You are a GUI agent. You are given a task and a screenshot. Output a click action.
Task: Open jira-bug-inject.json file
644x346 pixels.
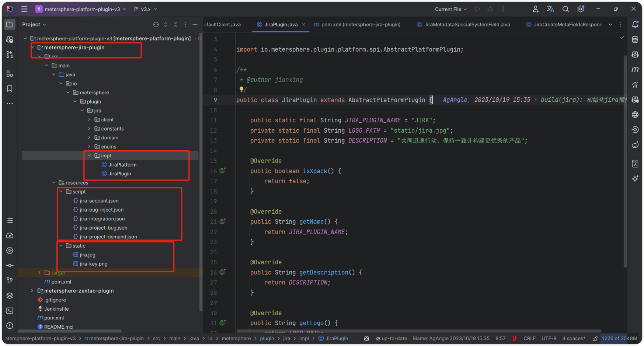pyautogui.click(x=98, y=210)
